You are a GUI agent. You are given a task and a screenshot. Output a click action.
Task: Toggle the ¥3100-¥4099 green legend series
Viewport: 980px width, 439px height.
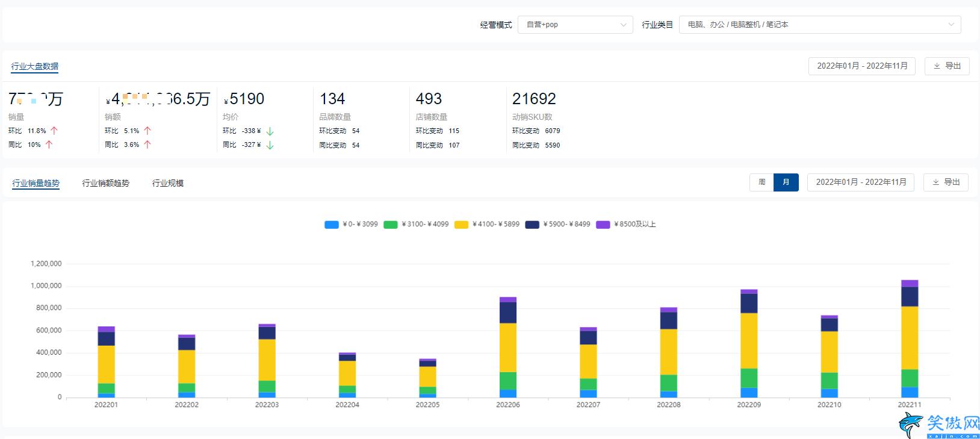[416, 225]
